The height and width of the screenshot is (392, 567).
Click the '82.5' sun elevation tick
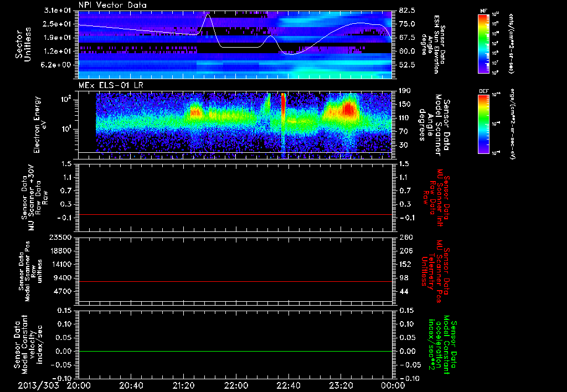[x=407, y=11]
